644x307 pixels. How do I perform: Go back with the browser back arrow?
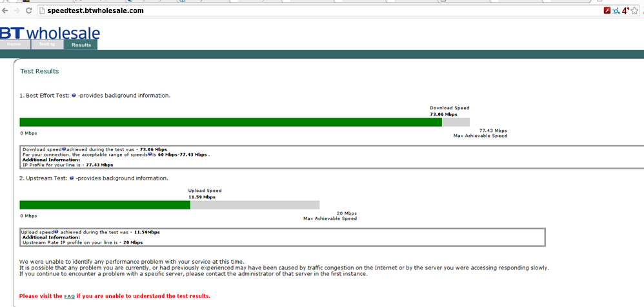tap(4, 11)
